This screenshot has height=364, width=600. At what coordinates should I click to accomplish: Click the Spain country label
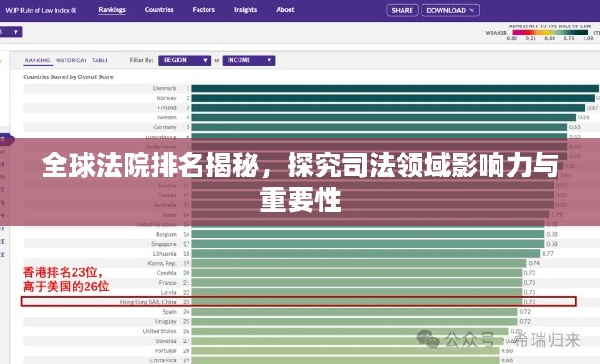coord(169,311)
